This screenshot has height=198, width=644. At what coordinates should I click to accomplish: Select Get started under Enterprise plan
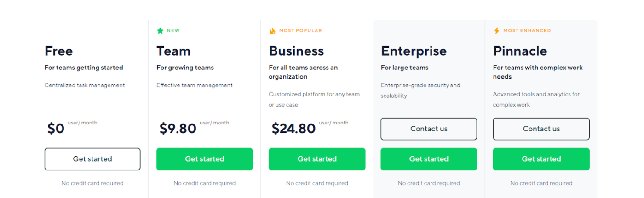click(x=429, y=159)
